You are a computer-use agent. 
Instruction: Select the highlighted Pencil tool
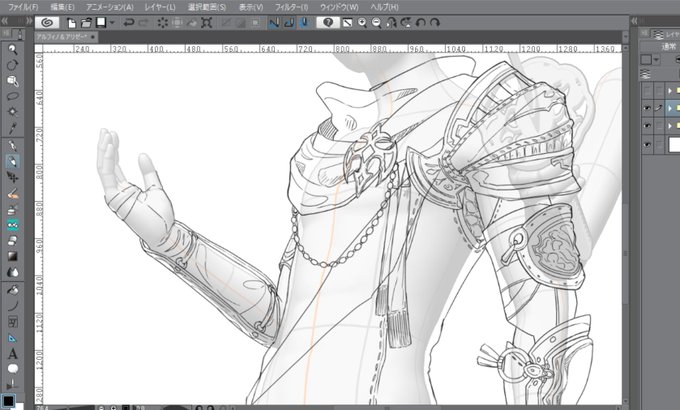[x=13, y=161]
